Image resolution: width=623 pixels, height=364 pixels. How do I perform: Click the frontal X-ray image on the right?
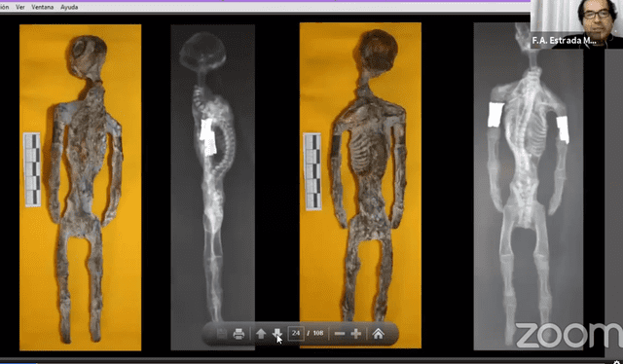pyautogui.click(x=529, y=187)
